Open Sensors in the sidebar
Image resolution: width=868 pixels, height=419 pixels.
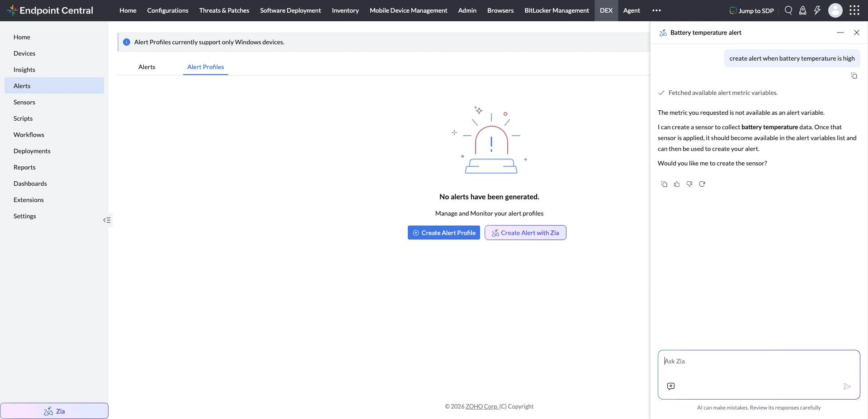54,102
